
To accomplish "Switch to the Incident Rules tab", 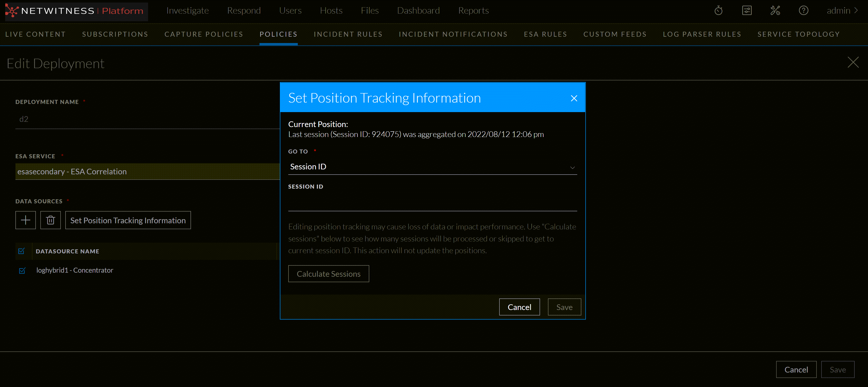I will (x=348, y=34).
